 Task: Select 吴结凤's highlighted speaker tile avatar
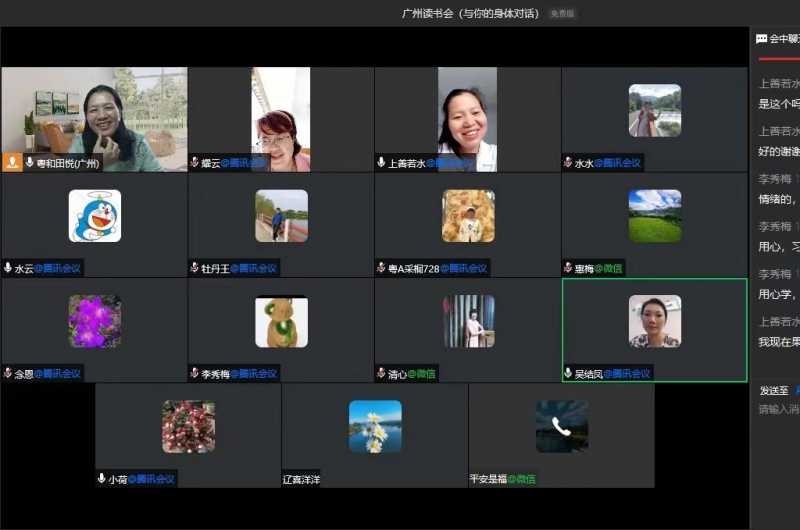[x=654, y=321]
